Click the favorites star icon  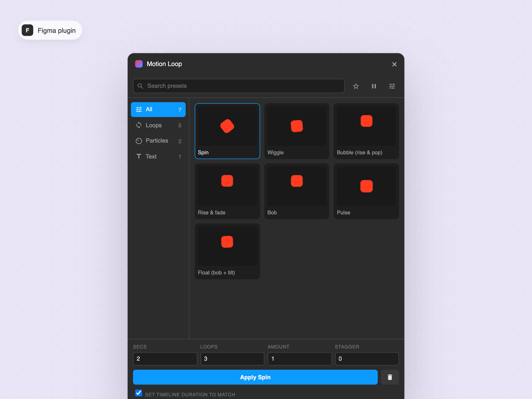(356, 86)
